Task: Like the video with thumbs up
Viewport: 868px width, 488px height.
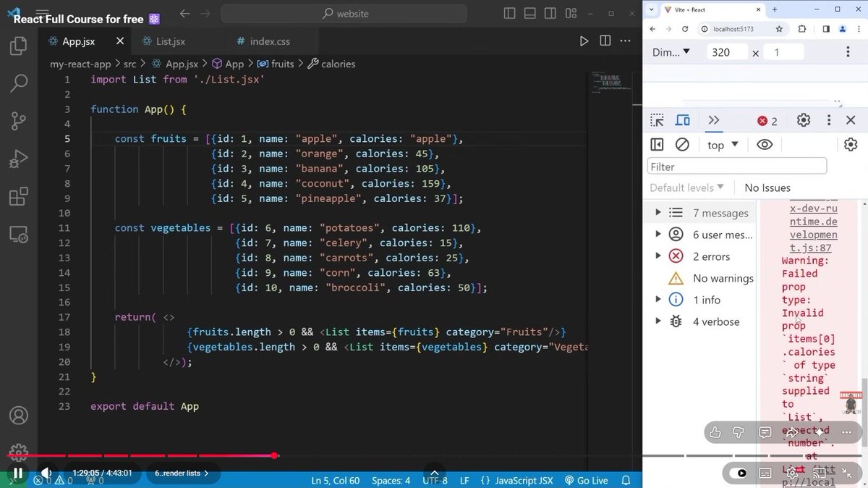Action: point(715,432)
